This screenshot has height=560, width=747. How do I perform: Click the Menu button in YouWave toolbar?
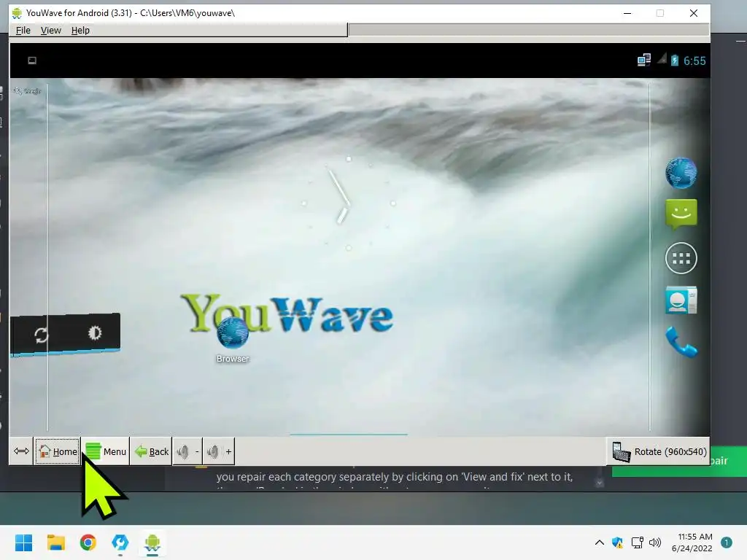pyautogui.click(x=105, y=451)
